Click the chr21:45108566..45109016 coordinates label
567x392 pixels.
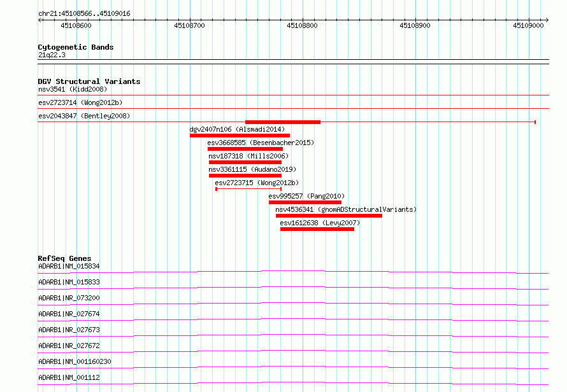tap(84, 14)
